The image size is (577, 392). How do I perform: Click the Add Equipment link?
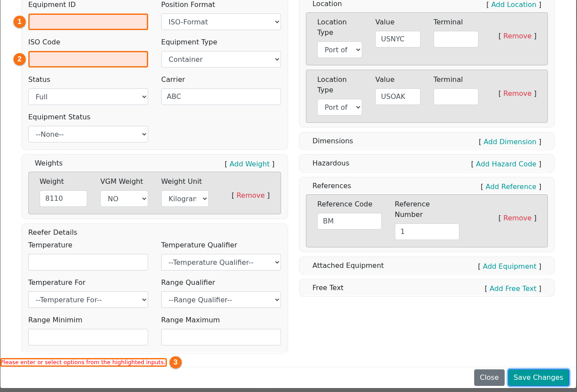(x=509, y=266)
